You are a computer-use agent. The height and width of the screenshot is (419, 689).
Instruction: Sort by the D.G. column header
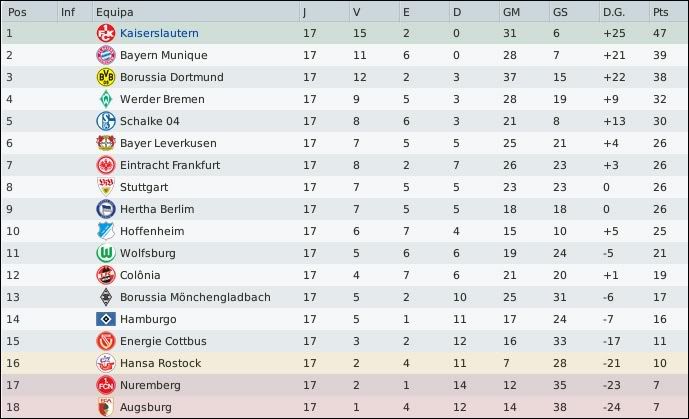[x=613, y=11]
